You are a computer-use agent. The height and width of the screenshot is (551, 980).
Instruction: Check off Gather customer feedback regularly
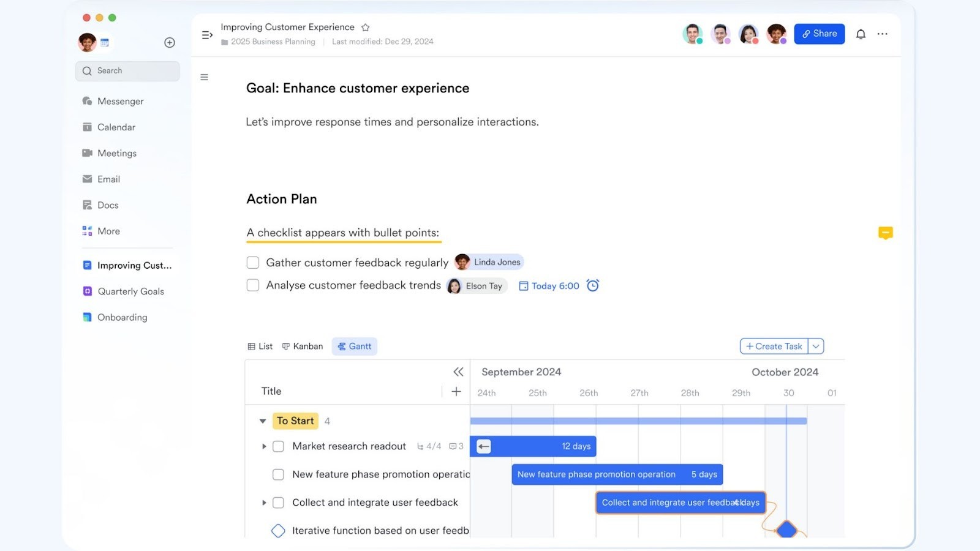(252, 262)
